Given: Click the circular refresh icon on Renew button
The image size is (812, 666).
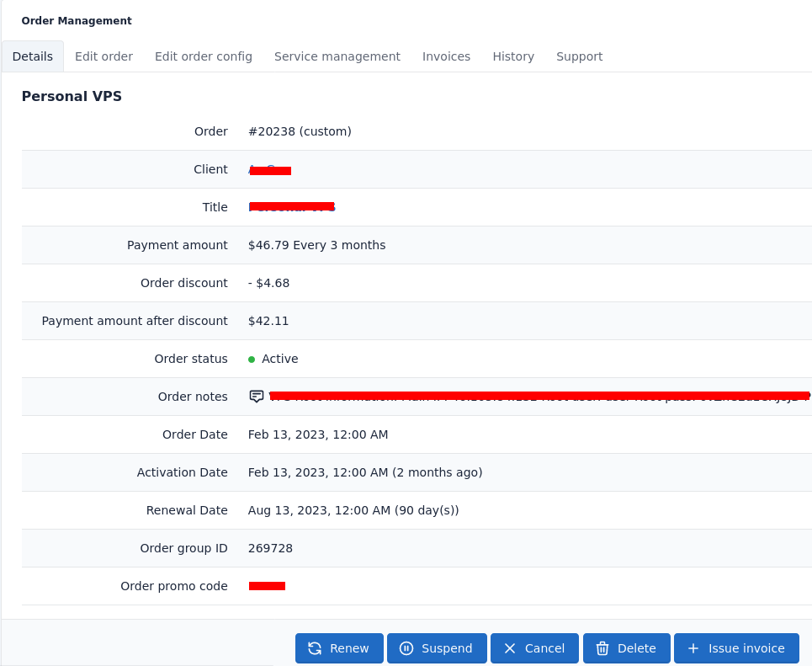Looking at the screenshot, I should coord(315,648).
